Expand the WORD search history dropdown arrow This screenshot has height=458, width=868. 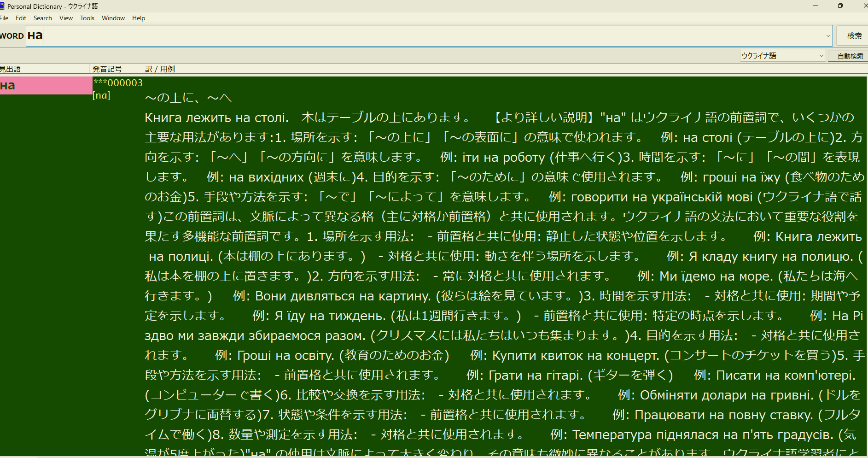point(828,35)
